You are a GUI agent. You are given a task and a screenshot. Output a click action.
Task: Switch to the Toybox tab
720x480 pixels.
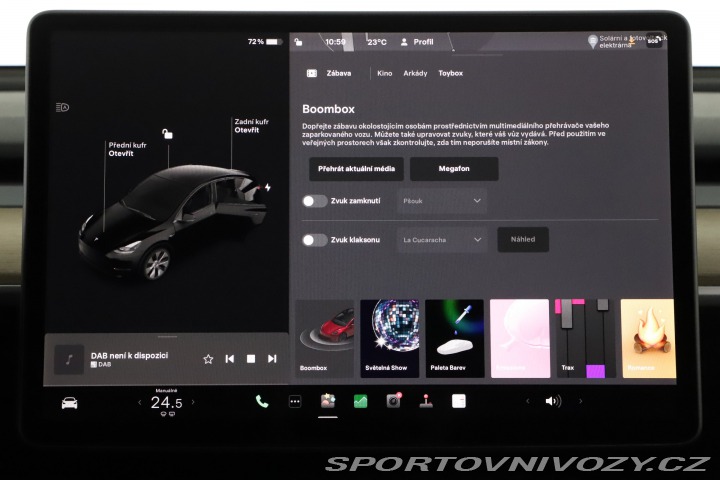tap(450, 73)
